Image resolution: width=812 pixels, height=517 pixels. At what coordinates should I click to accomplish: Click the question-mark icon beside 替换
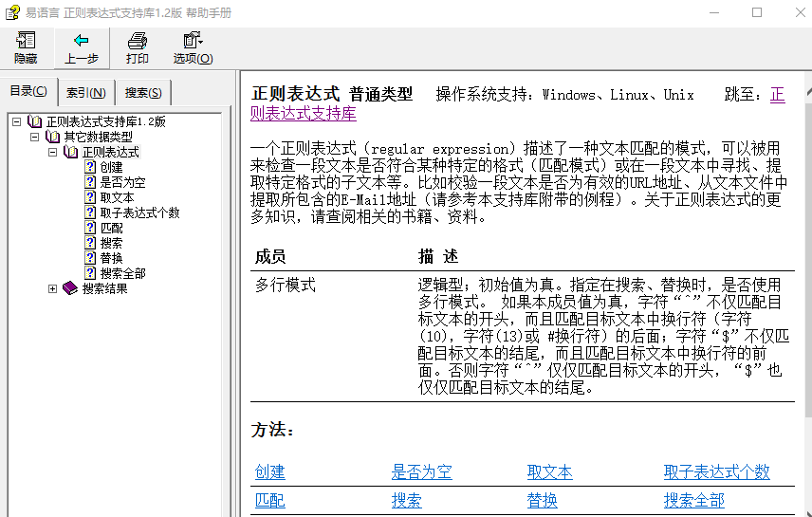click(90, 258)
